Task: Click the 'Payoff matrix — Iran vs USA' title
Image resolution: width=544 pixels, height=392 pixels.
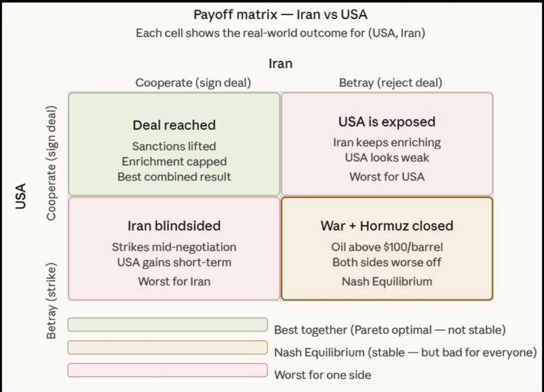Action: 281,14
